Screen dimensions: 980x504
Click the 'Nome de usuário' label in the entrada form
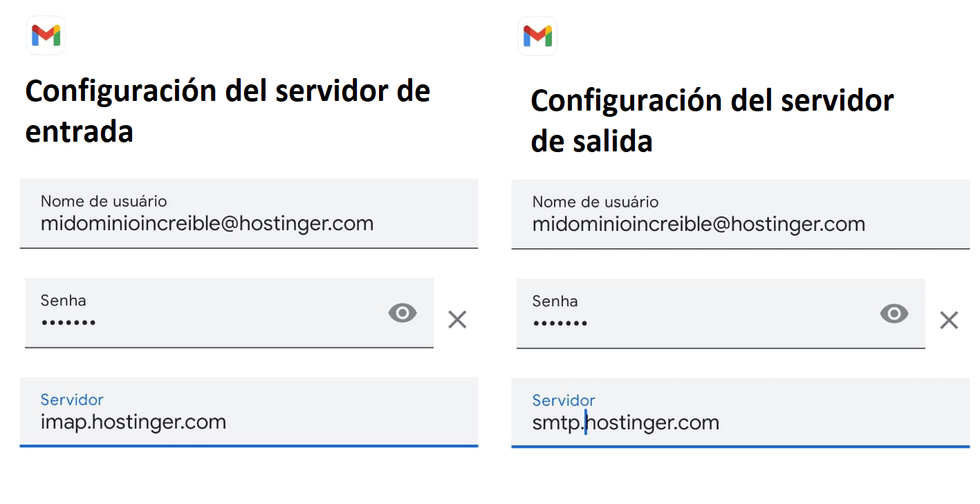tap(104, 201)
